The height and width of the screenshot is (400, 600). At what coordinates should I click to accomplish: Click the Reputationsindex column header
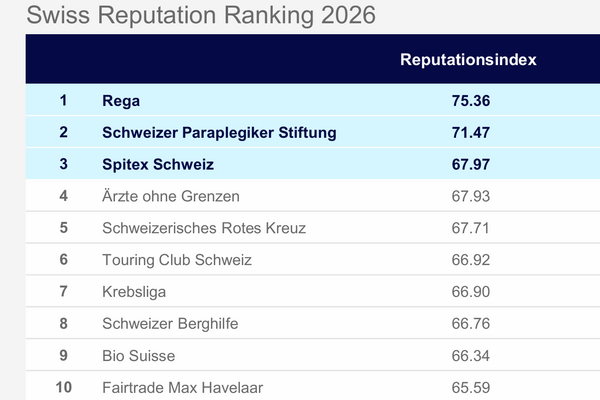(468, 60)
